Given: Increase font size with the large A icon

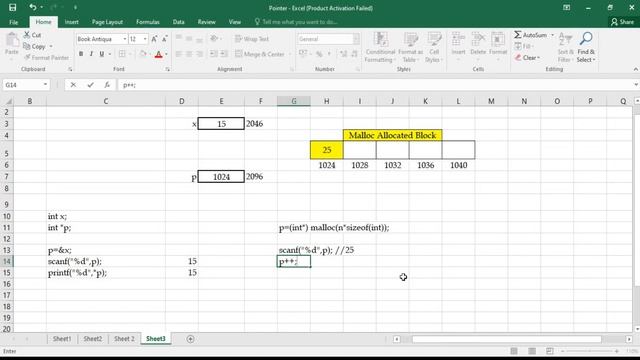Looking at the screenshot, I should tap(154, 39).
